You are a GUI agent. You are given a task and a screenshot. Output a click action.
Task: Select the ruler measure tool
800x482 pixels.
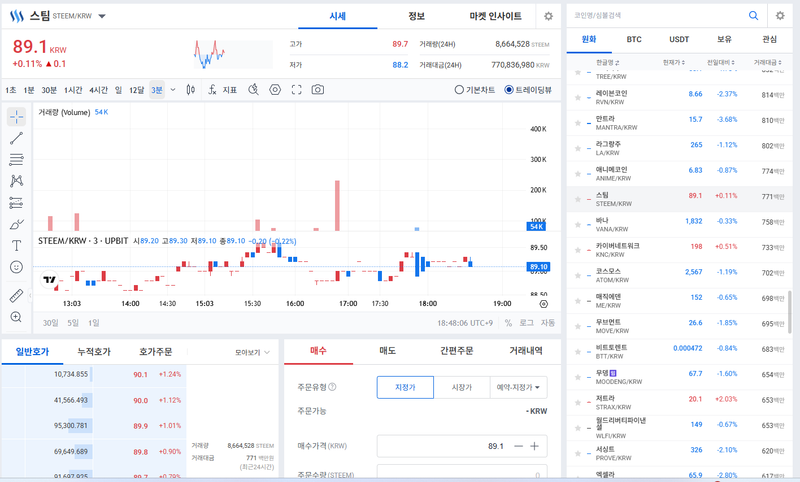click(x=16, y=296)
